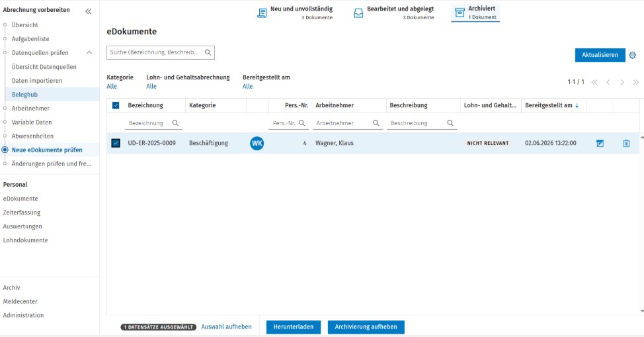This screenshot has height=337, width=644.
Task: Click the Archivierung aufheben button
Action: [366, 327]
